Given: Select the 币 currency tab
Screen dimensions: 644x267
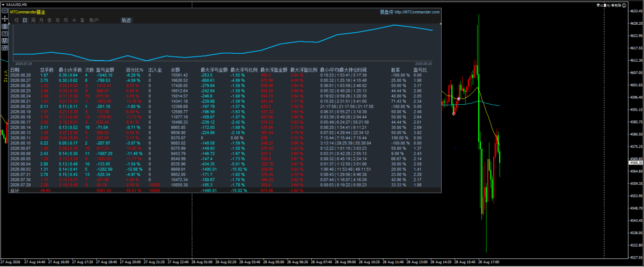Looking at the screenshot, I should 65,20.
